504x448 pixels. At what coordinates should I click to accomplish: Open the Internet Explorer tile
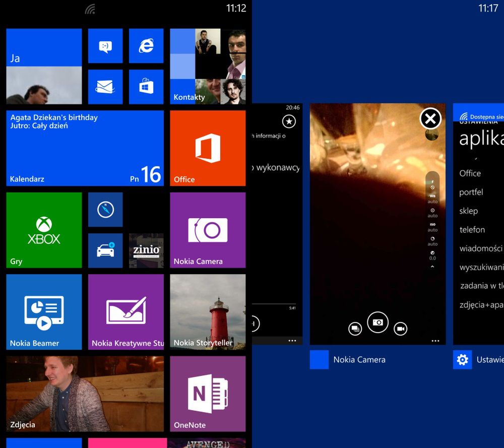point(146,46)
